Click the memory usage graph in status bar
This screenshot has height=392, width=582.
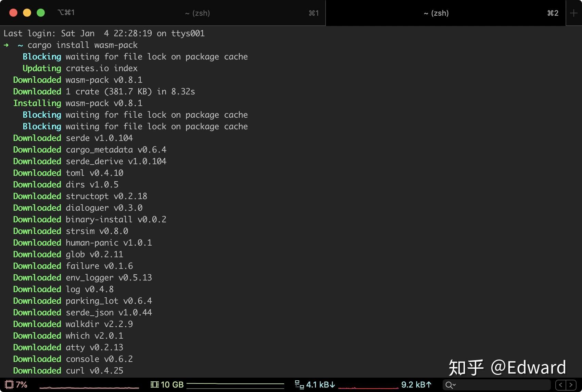pos(236,384)
